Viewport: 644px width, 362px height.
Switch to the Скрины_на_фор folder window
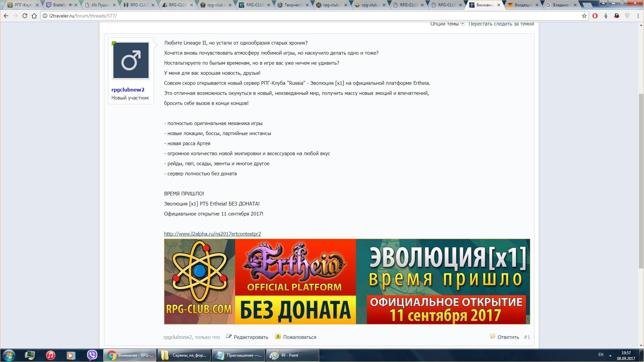coord(184,355)
